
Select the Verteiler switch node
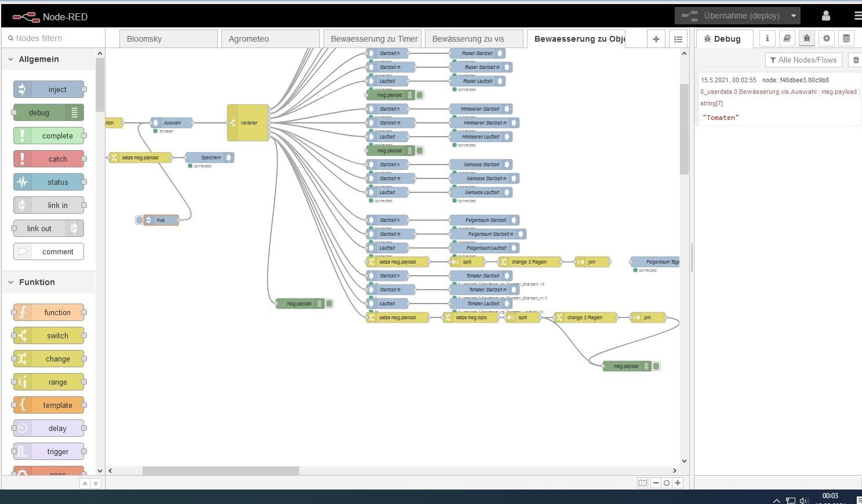248,123
